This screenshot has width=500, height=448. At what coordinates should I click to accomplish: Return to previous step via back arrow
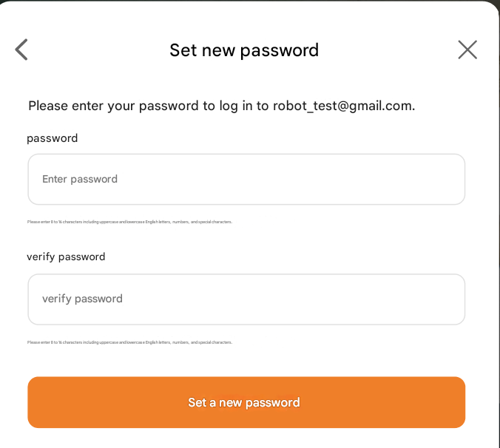(21, 50)
